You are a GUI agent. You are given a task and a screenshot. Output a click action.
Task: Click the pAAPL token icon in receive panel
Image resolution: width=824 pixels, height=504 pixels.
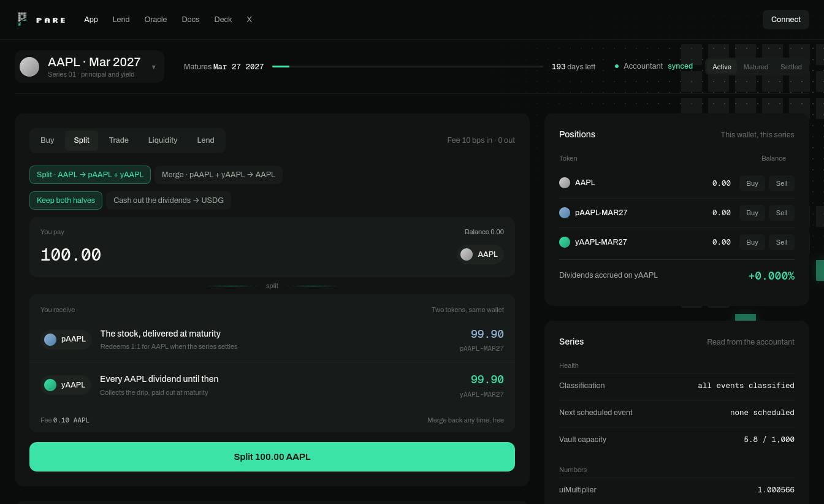(x=50, y=339)
